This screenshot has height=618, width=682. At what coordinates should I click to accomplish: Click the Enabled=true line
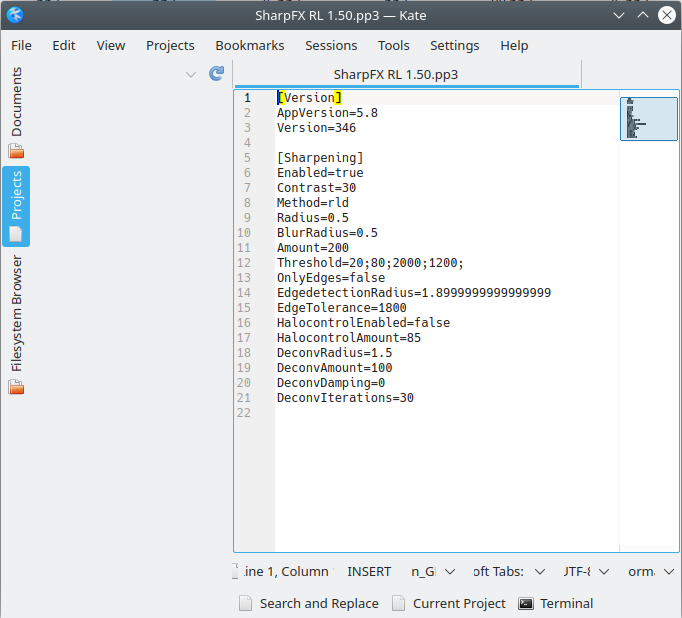320,173
